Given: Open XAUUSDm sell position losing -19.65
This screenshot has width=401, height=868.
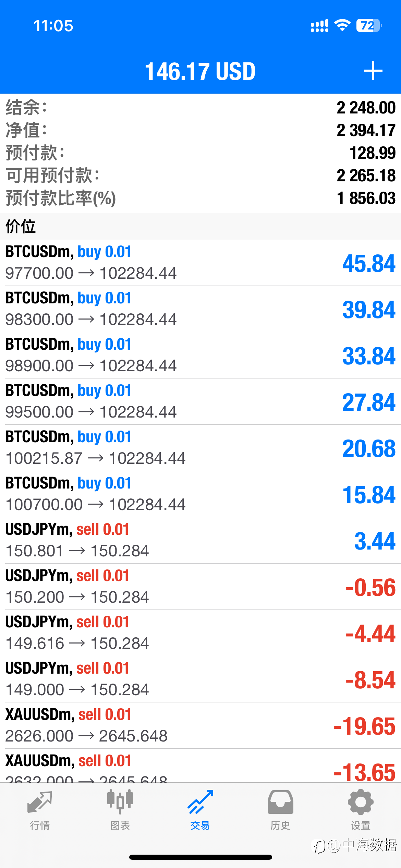Looking at the screenshot, I should 200,725.
